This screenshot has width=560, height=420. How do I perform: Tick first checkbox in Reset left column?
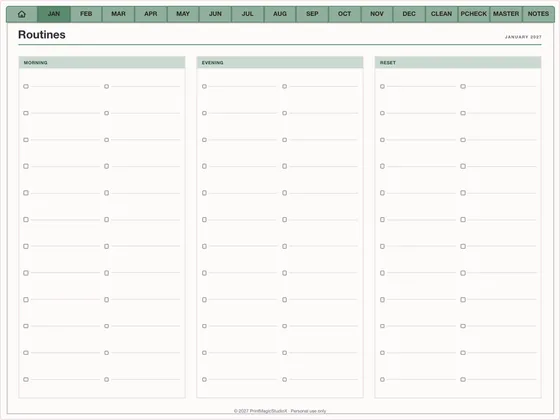(382, 86)
